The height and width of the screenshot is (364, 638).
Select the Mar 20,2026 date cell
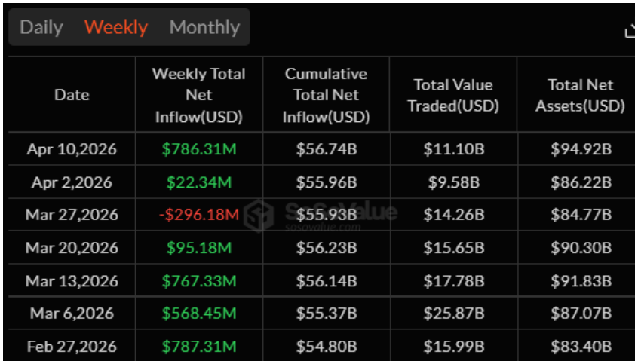pyautogui.click(x=72, y=248)
